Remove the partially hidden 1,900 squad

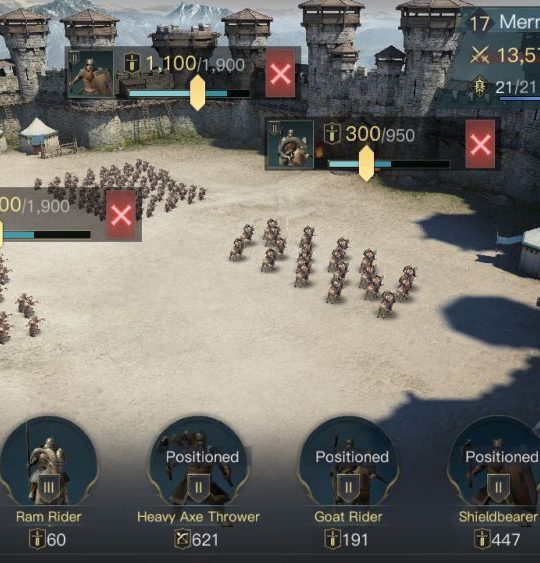point(121,215)
